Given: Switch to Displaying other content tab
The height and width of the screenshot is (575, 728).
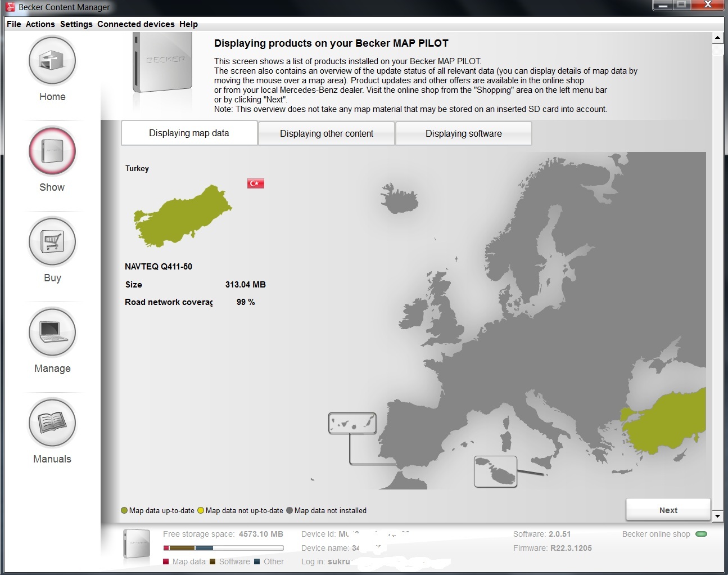Looking at the screenshot, I should tap(327, 133).
